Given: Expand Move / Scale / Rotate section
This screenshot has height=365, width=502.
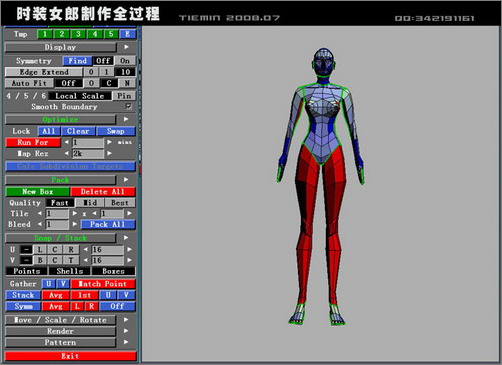Looking at the screenshot, I should tap(60, 320).
